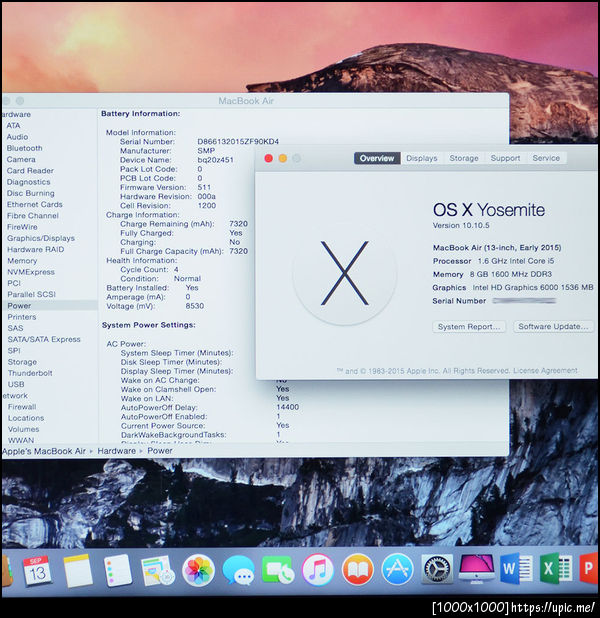The width and height of the screenshot is (600, 618).
Task: Open the Maps app in the dock
Action: [157, 571]
